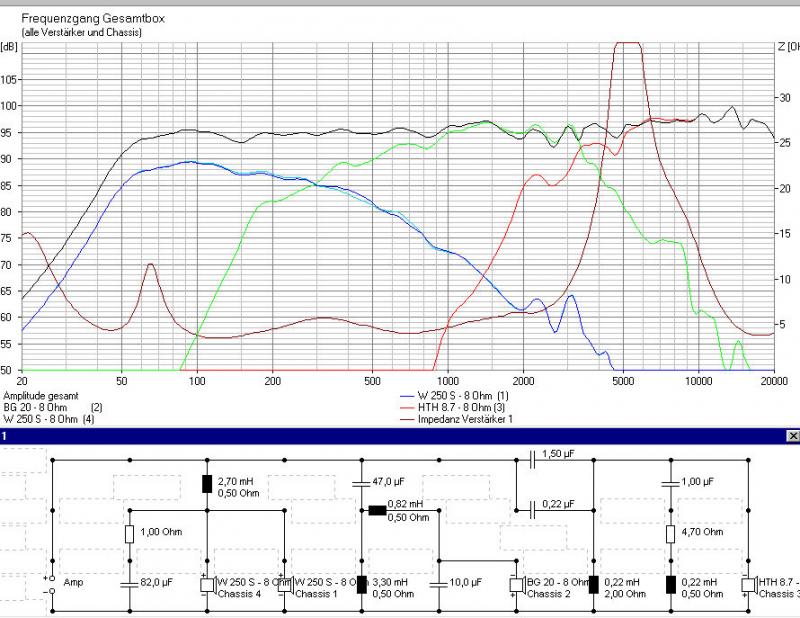
Task: Close the schematic window 1
Action: click(x=793, y=436)
